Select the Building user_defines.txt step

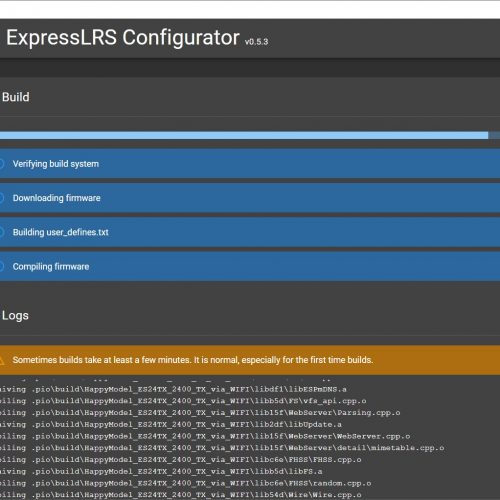(250, 232)
